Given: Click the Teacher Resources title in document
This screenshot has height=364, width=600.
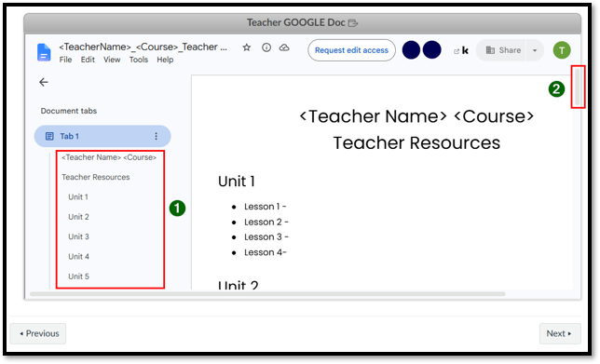Looking at the screenshot, I should coord(416,143).
